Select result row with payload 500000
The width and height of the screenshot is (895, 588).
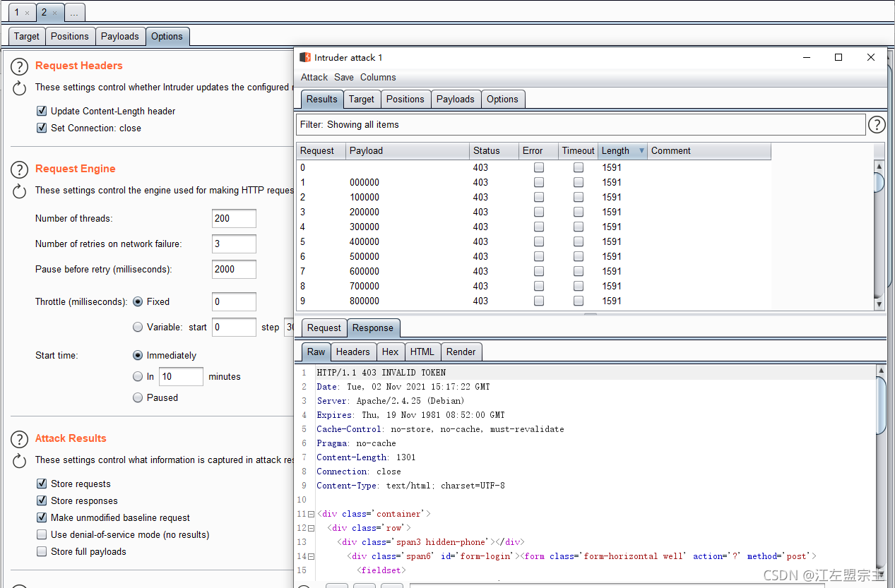click(533, 256)
